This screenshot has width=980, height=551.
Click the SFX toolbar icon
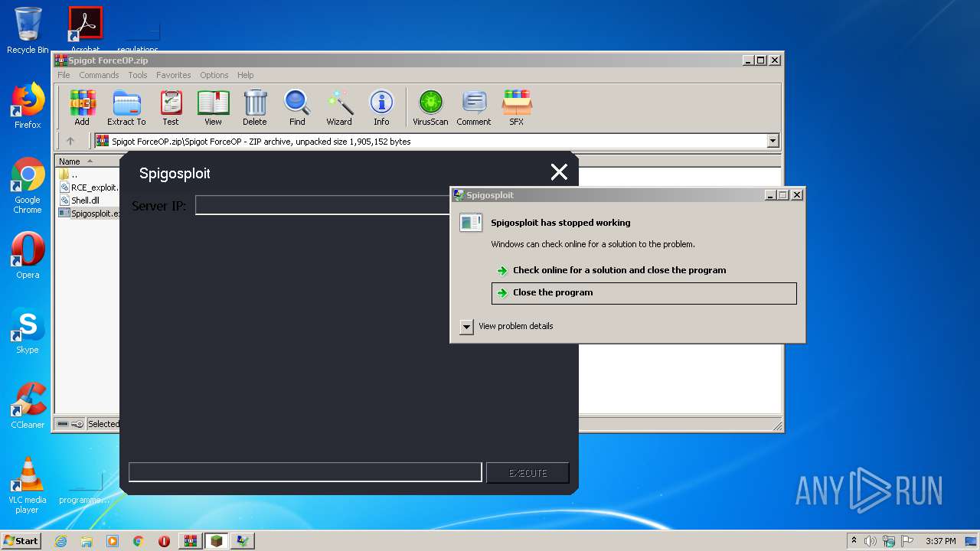(x=517, y=107)
